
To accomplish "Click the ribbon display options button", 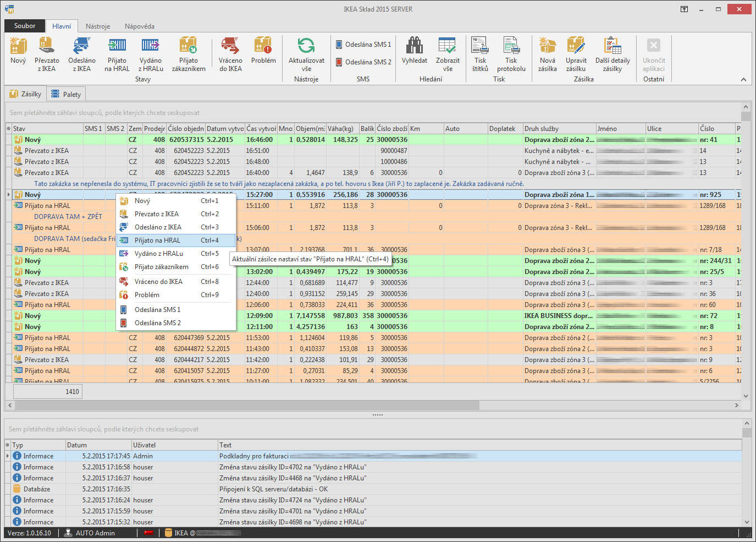I will coord(684,9).
